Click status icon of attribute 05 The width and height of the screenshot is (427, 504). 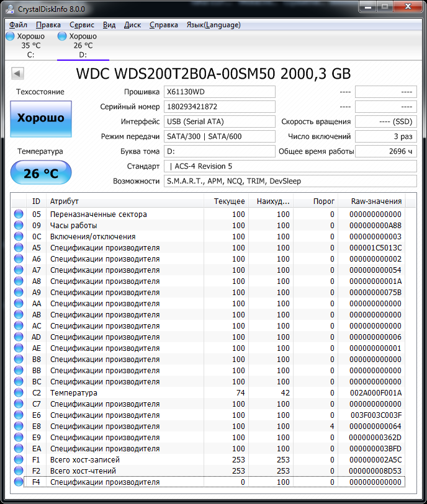pyautogui.click(x=19, y=214)
